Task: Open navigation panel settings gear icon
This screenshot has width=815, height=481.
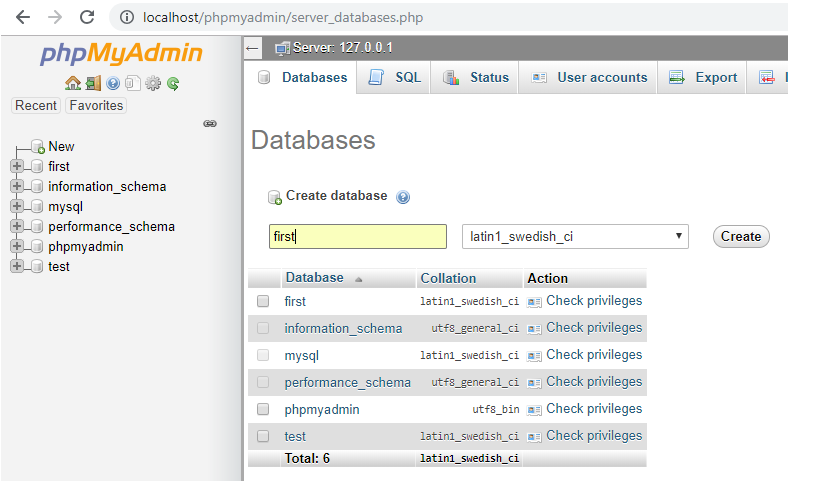Action: [x=153, y=84]
